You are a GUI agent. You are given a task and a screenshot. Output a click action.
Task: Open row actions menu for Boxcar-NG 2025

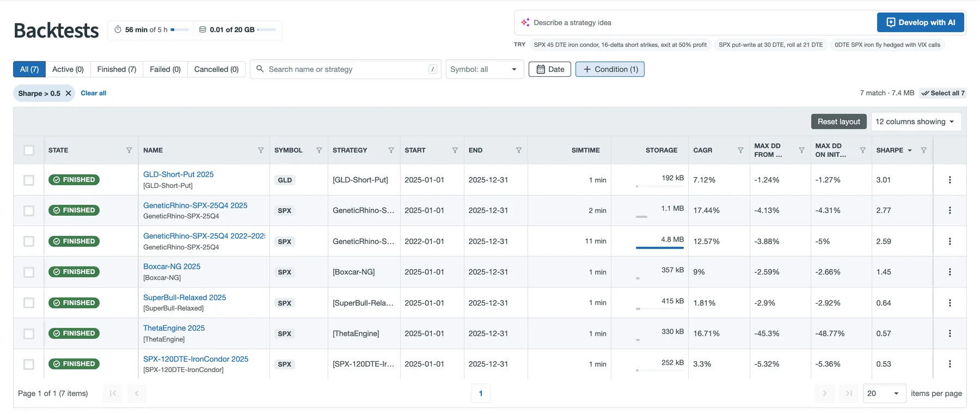point(950,272)
